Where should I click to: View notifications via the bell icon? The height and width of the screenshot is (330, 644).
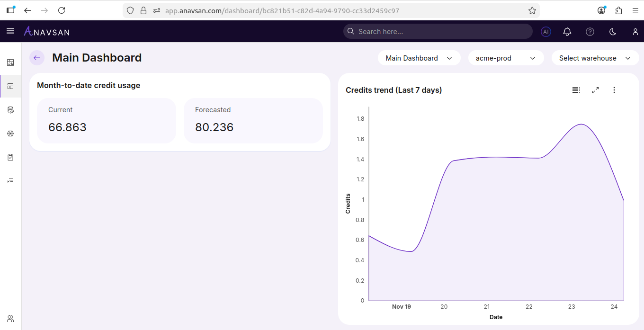pos(567,32)
